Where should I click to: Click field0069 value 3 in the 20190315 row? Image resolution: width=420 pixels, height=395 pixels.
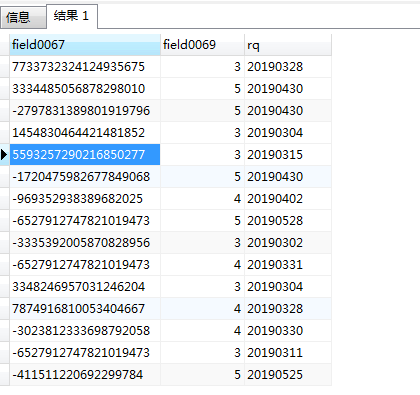pyautogui.click(x=202, y=155)
